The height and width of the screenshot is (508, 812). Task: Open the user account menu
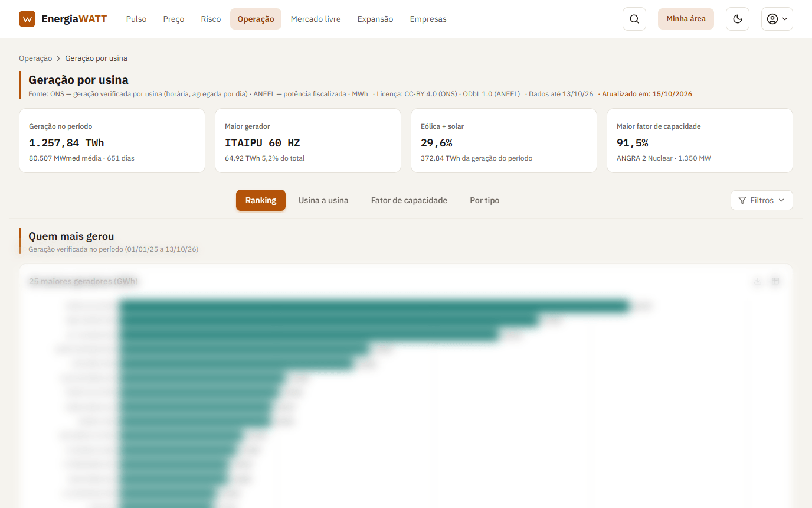point(777,19)
